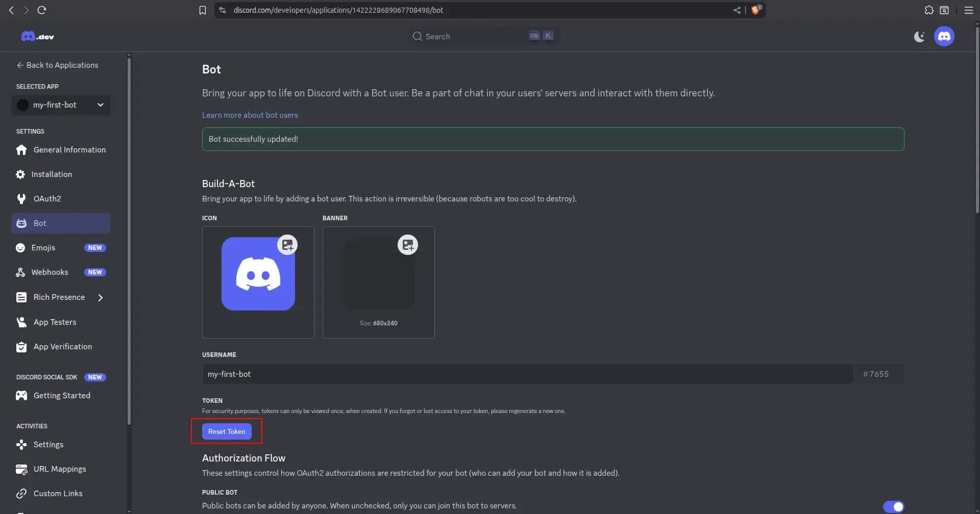Click the Discord .dev logo
Viewport: 980px width, 514px height.
pyautogui.click(x=37, y=36)
